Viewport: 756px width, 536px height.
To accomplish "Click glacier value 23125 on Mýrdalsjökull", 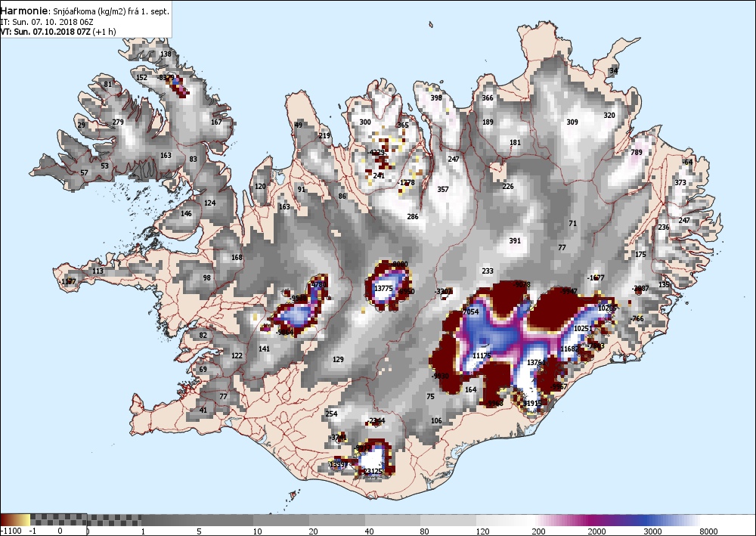I will (373, 471).
